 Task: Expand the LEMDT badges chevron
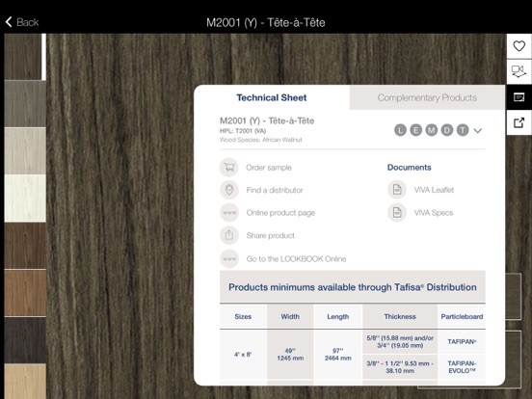click(478, 131)
